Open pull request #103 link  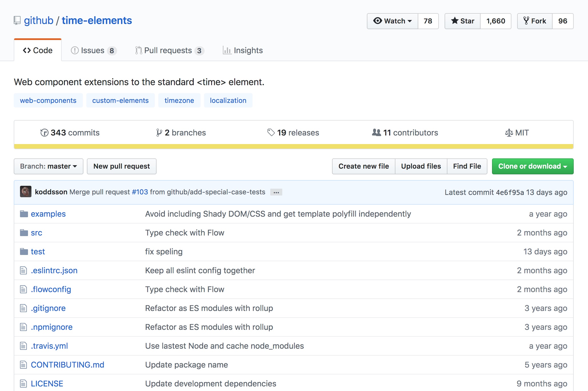(x=140, y=192)
